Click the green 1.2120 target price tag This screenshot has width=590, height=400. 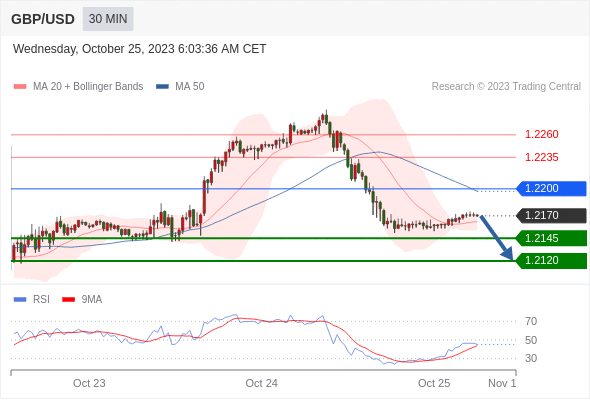coord(551,260)
